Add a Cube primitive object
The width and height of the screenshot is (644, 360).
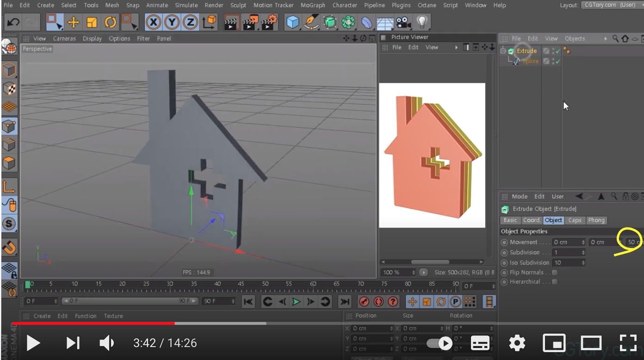(292, 22)
